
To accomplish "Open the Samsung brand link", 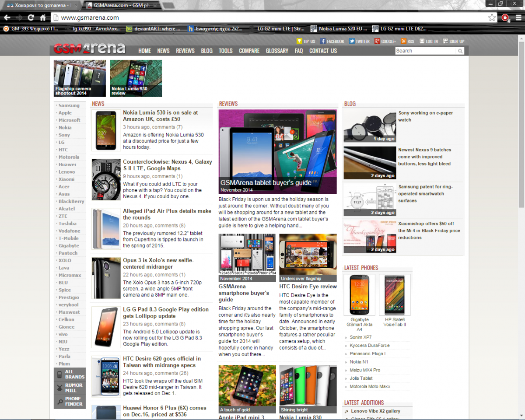I will point(69,105).
